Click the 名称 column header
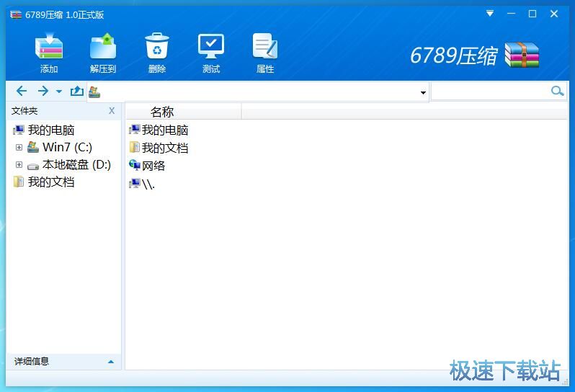The height and width of the screenshot is (392, 575). click(x=184, y=112)
